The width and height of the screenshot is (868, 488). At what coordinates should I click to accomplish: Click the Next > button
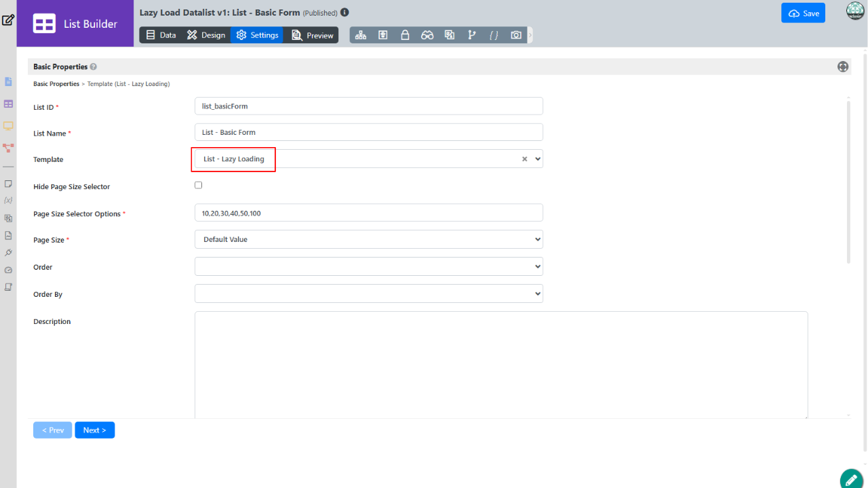94,430
